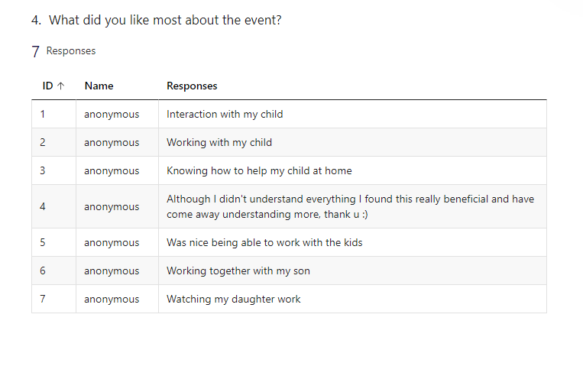Select the response 'Watching my daughter work'
583x392 pixels.
(x=234, y=299)
